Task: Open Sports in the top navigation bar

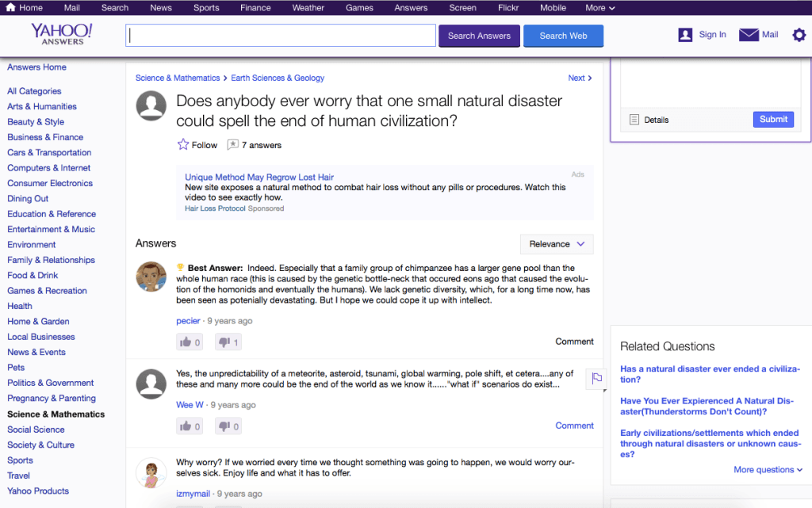Action: pos(206,8)
